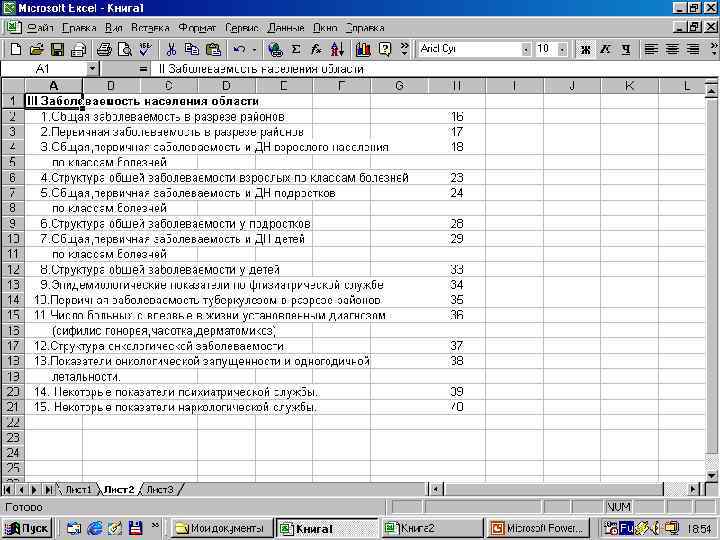This screenshot has width=720, height=540.
Task: Expand the quick launch overflow chevron
Action: (x=155, y=525)
